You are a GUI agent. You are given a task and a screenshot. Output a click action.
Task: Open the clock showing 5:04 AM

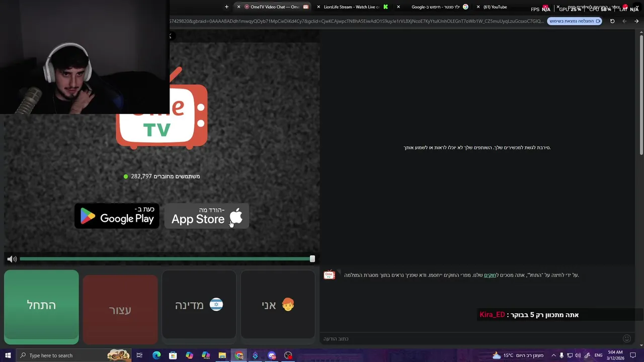click(x=615, y=355)
